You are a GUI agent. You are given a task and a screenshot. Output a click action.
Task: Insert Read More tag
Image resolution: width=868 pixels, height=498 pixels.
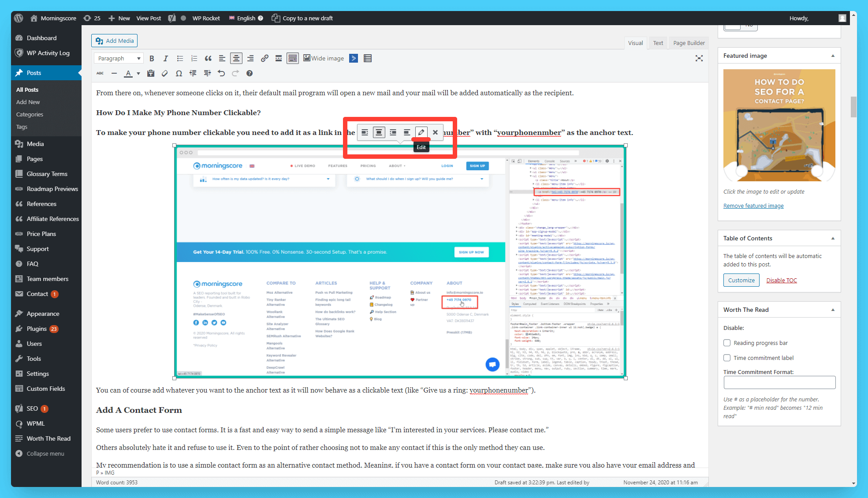[x=279, y=59]
